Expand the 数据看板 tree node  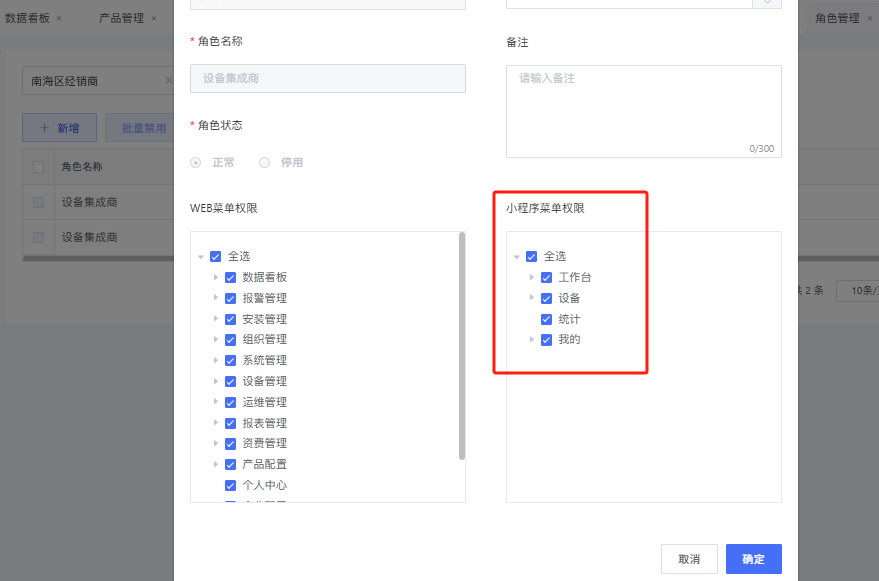point(215,278)
